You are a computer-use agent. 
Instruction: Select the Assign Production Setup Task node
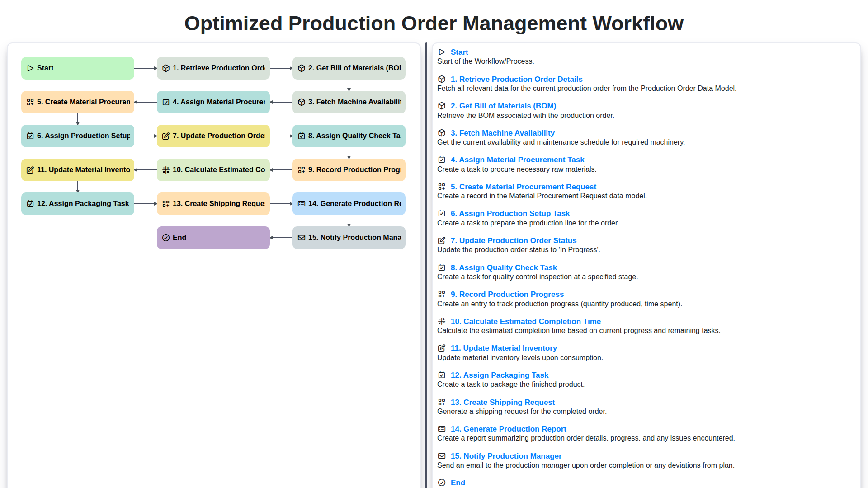coord(77,136)
